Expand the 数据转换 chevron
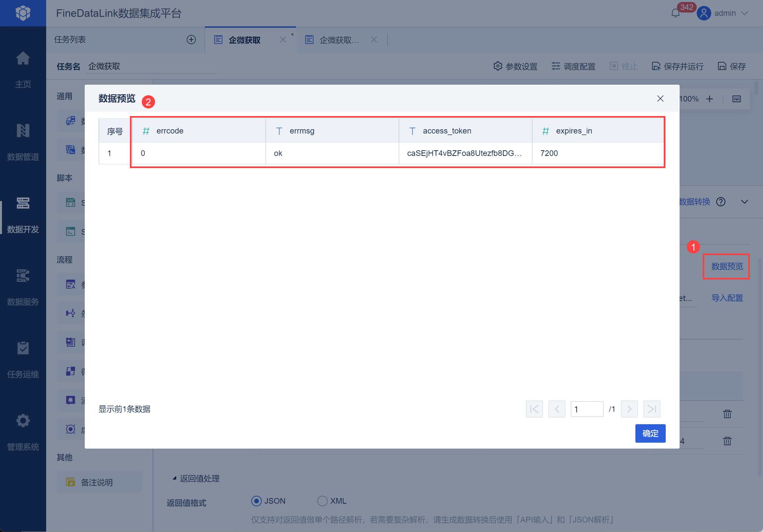 pos(745,202)
